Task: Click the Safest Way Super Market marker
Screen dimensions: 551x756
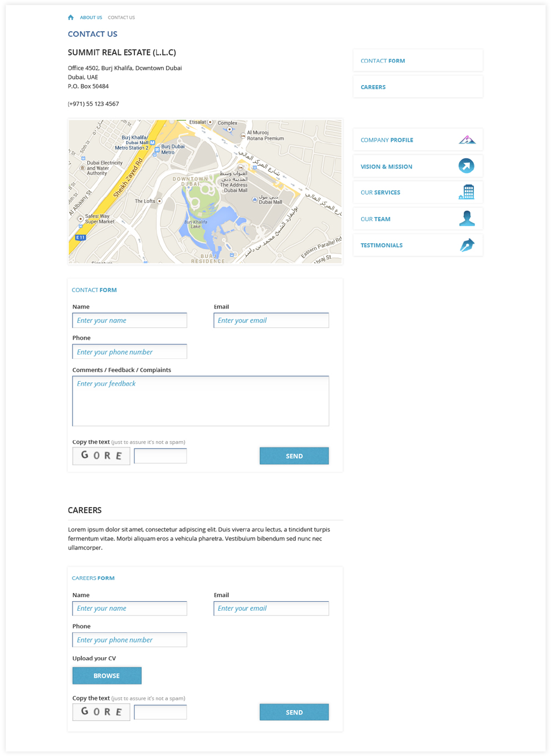Action: tap(80, 218)
